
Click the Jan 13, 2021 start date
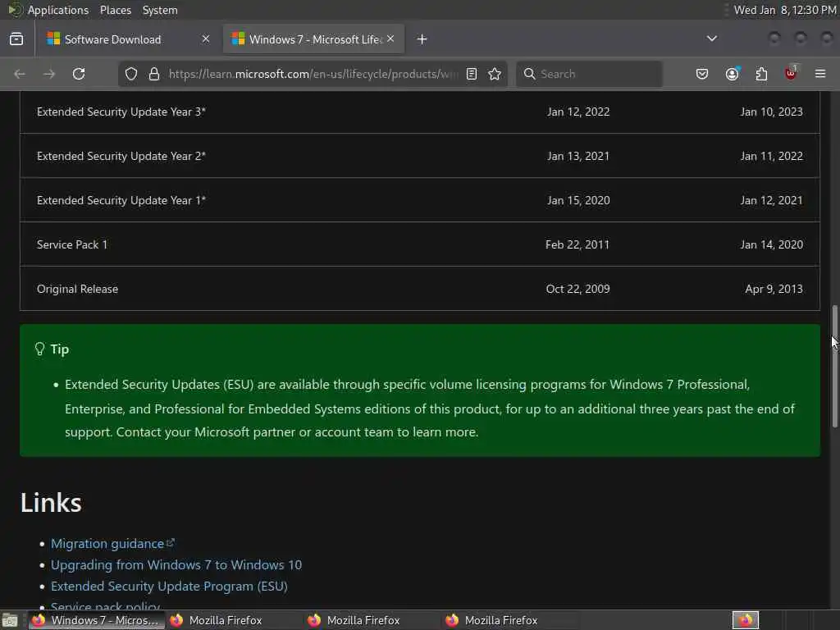[578, 157]
